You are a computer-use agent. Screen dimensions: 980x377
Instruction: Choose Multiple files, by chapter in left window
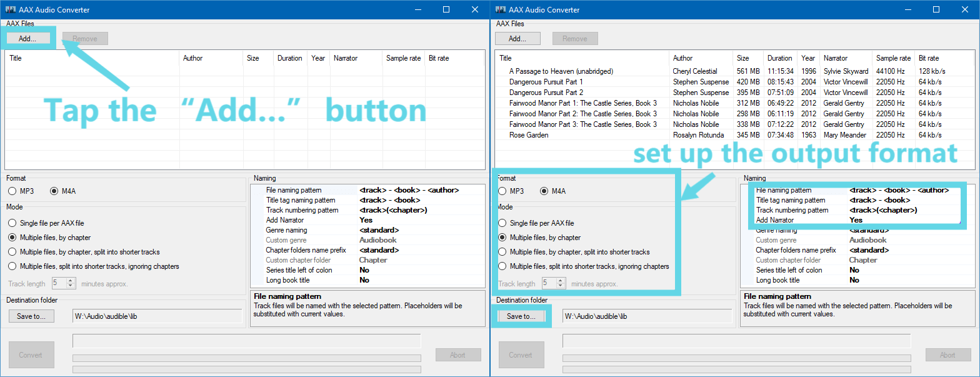click(49, 238)
